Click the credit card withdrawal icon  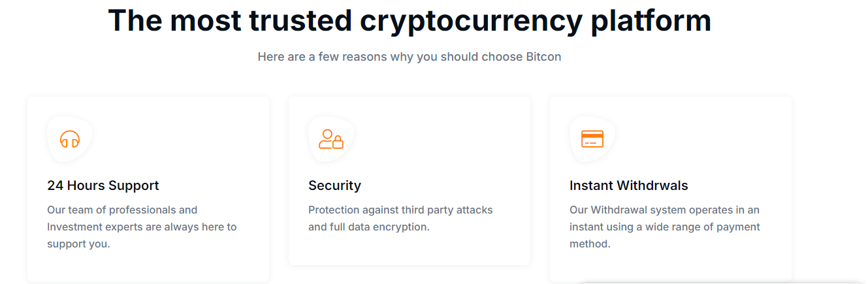point(592,139)
